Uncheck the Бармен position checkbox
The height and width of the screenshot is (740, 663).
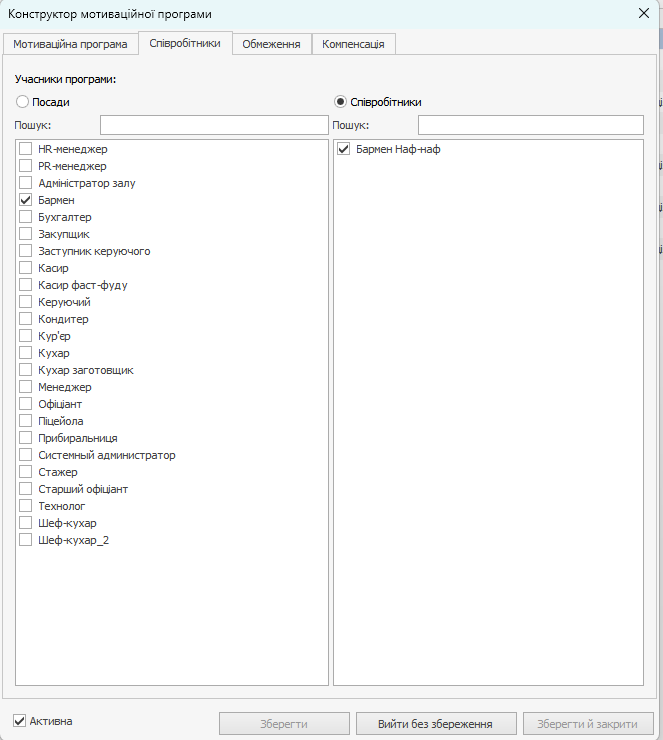pos(26,200)
